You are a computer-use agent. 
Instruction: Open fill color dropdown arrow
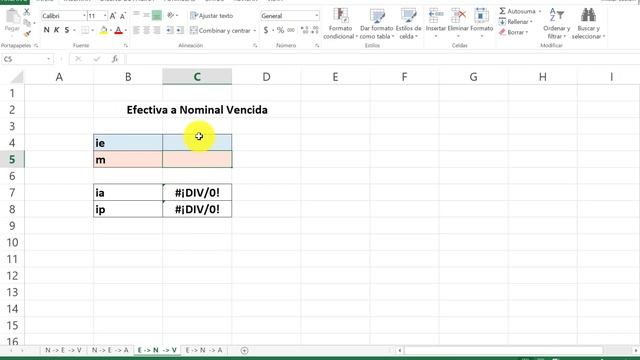111,31
